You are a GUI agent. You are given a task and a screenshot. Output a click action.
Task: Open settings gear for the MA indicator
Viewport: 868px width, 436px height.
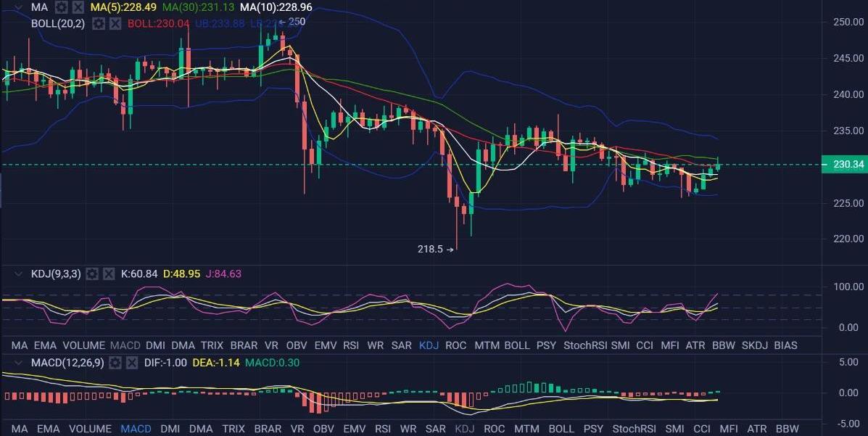[x=62, y=7]
